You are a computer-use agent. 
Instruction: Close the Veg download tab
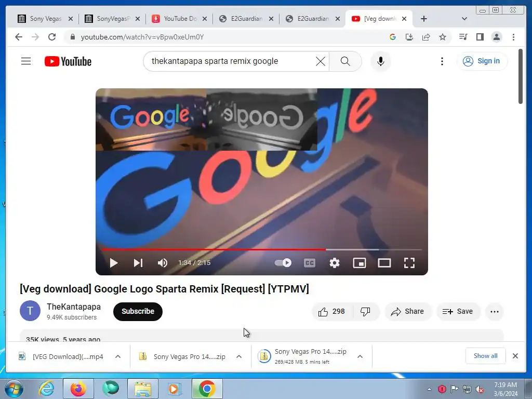404,19
